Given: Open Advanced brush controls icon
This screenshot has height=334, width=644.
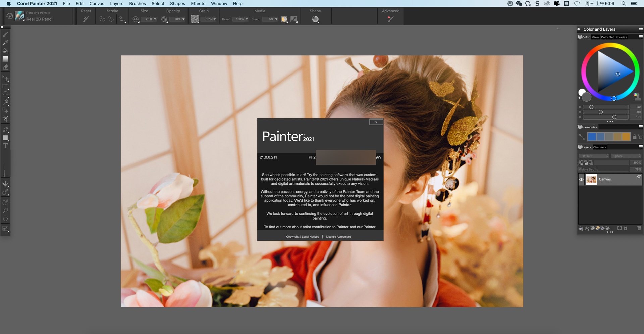Looking at the screenshot, I should pyautogui.click(x=390, y=19).
